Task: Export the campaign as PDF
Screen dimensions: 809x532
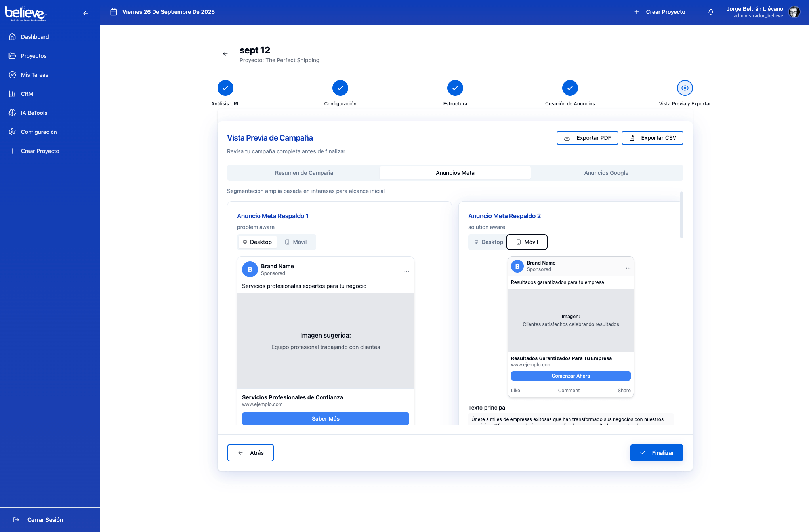Action: point(587,138)
